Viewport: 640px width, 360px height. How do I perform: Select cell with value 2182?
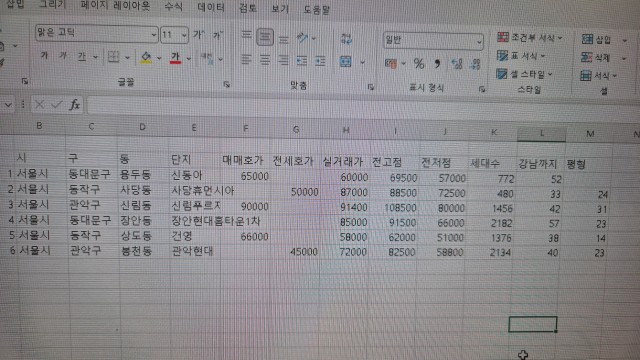point(490,223)
